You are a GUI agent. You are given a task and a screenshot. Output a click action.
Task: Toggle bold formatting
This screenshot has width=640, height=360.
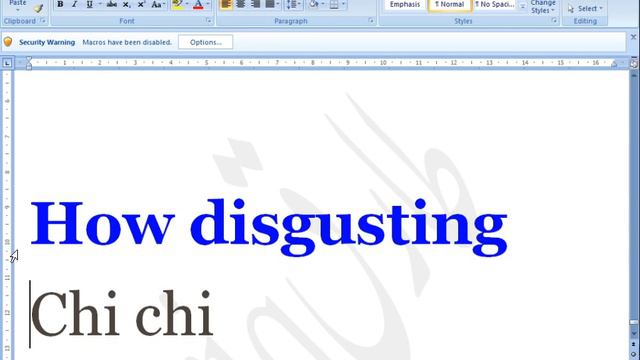(x=60, y=4)
